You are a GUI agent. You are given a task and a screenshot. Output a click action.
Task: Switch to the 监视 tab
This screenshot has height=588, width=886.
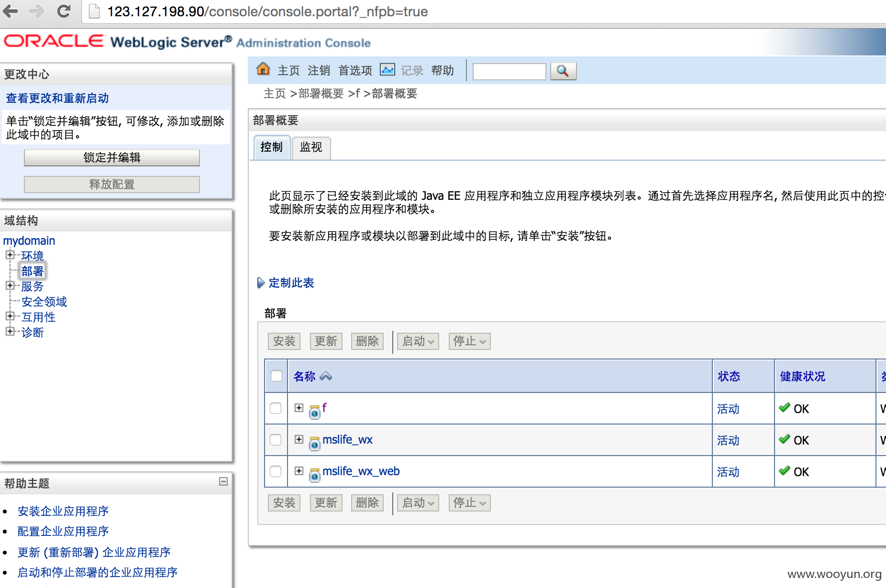(x=311, y=147)
